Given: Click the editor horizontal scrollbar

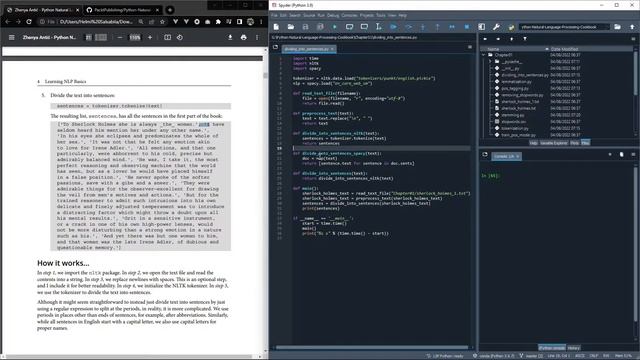Looking at the screenshot, I should (371, 348).
